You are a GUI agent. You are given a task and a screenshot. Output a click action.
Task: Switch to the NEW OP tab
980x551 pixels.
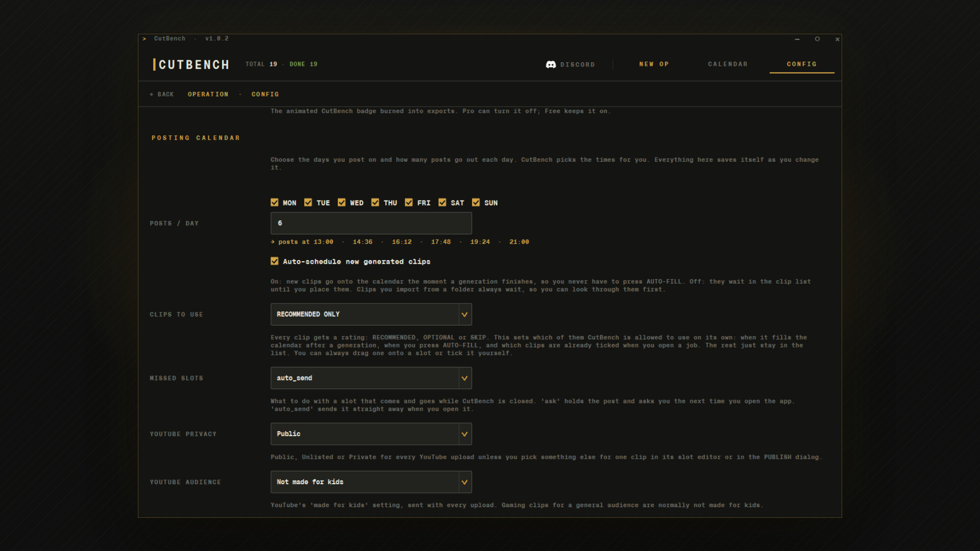click(654, 64)
